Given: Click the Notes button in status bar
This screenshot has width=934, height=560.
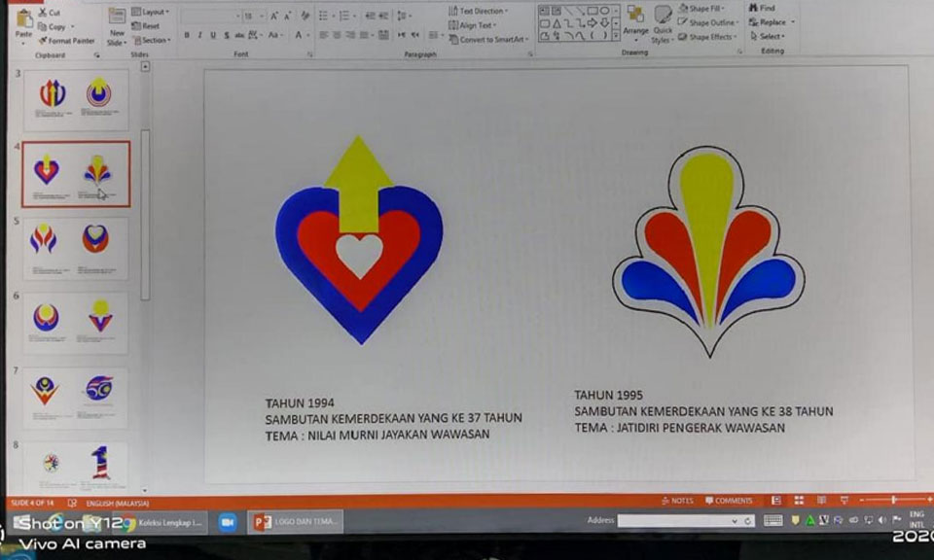Looking at the screenshot, I should 677,501.
